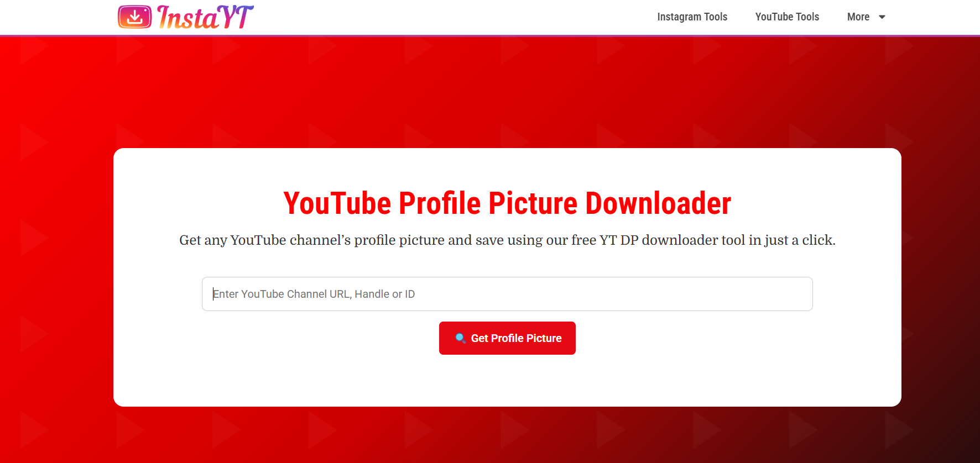Click the magnifier icon in Get Profile Picture

coord(460,338)
